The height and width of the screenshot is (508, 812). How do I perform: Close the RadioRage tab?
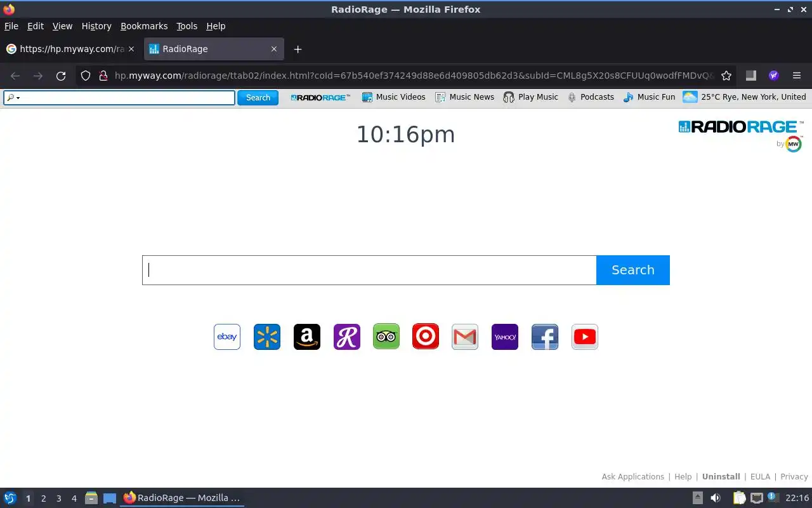(274, 49)
